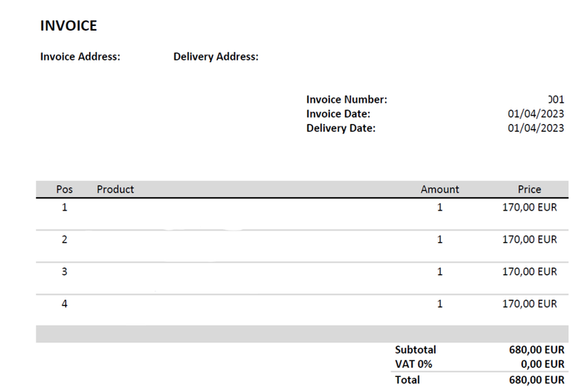Select the Invoice Date value 01/04/2023
588x390 pixels.
coord(536,114)
